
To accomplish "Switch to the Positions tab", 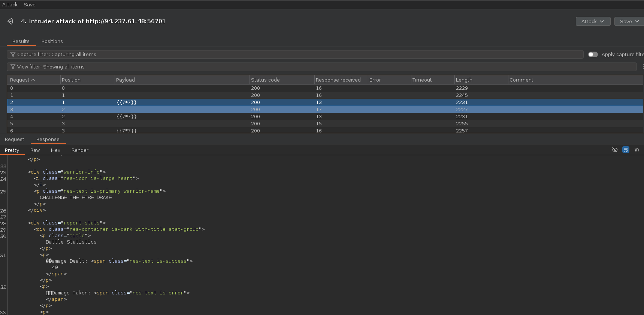I will click(x=52, y=41).
